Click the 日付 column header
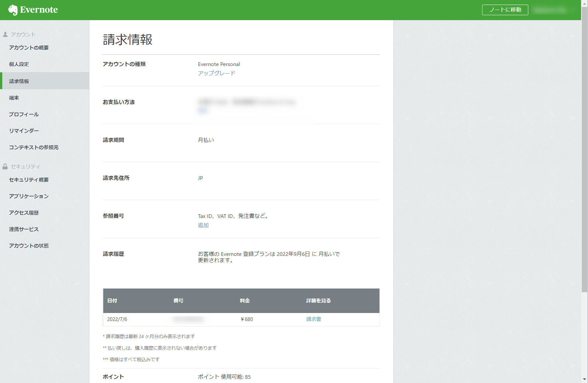The image size is (588, 383). coord(112,301)
